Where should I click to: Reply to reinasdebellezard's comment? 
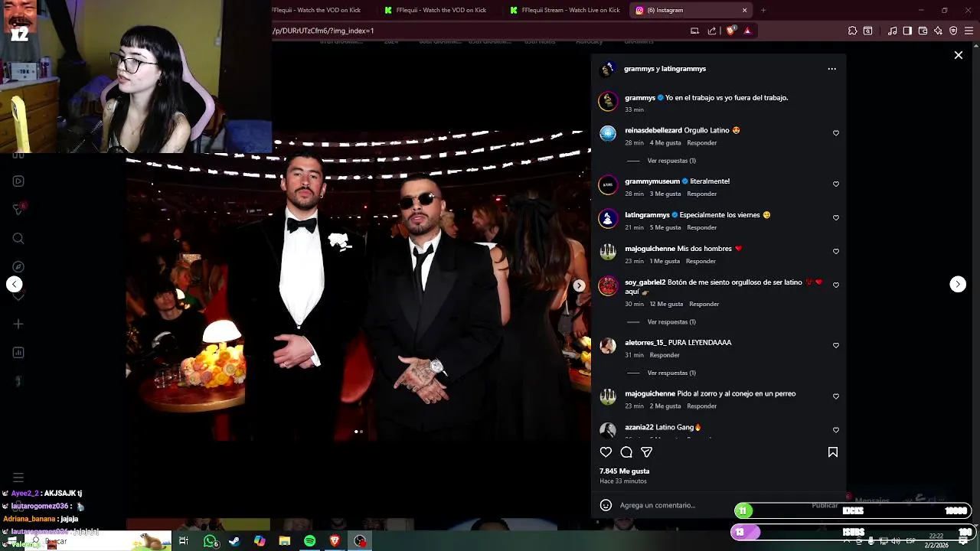[x=702, y=143]
